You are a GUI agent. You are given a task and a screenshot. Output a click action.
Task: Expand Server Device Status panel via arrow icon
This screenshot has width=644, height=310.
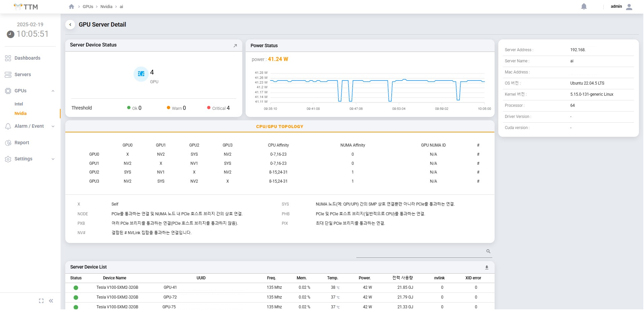click(235, 46)
